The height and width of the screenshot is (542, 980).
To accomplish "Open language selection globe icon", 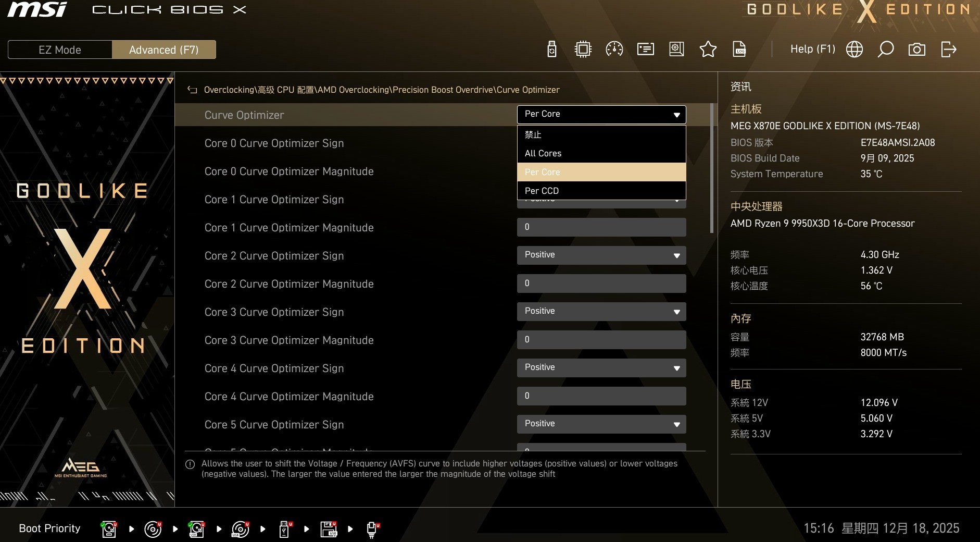I will click(854, 50).
